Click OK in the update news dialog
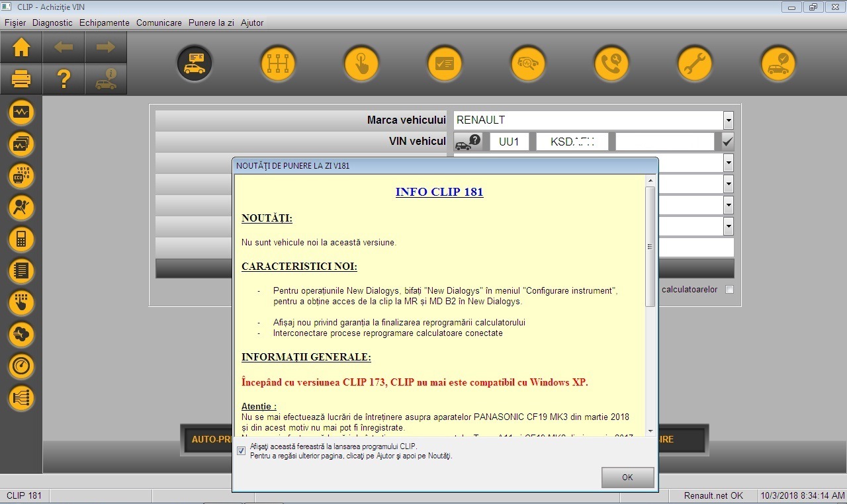This screenshot has width=847, height=504. (x=627, y=477)
